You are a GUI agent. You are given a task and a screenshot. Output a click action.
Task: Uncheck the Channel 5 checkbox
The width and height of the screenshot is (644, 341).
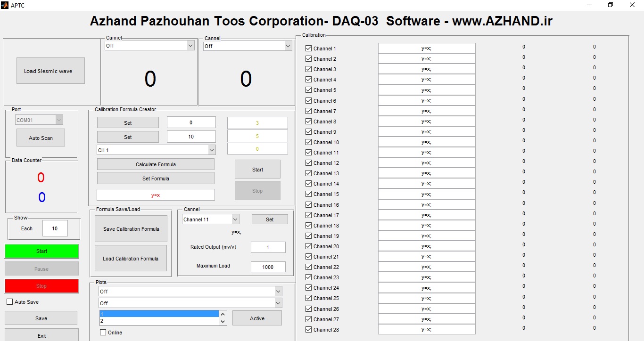pyautogui.click(x=308, y=89)
